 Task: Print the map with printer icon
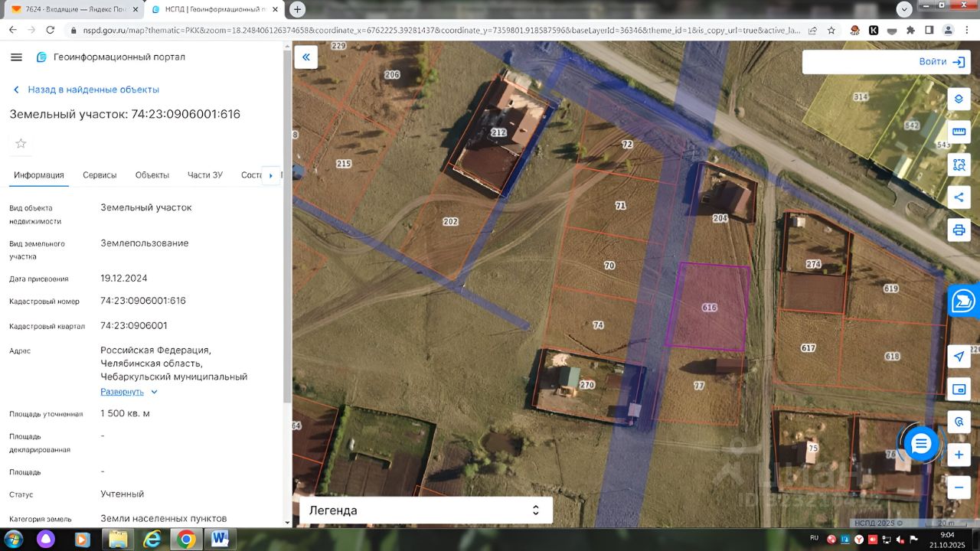(959, 230)
